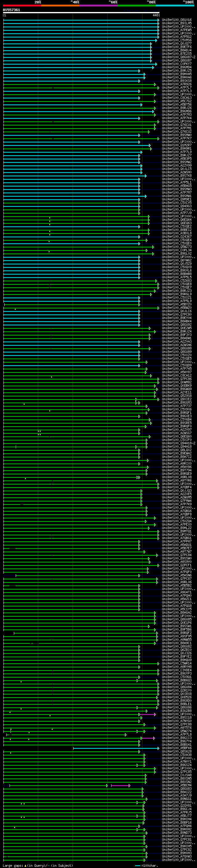Click the white query sequence ruler bar
The image size is (197, 868).
(81, 12)
